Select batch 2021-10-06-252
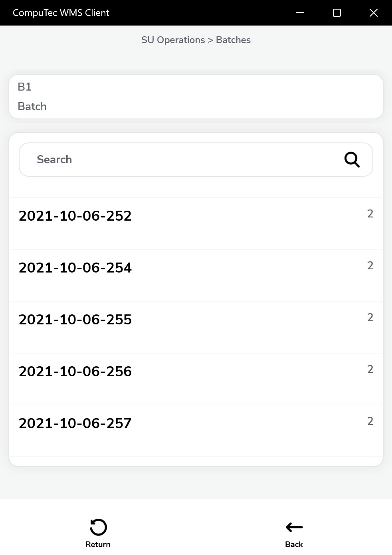This screenshot has width=392, height=555. point(75,216)
